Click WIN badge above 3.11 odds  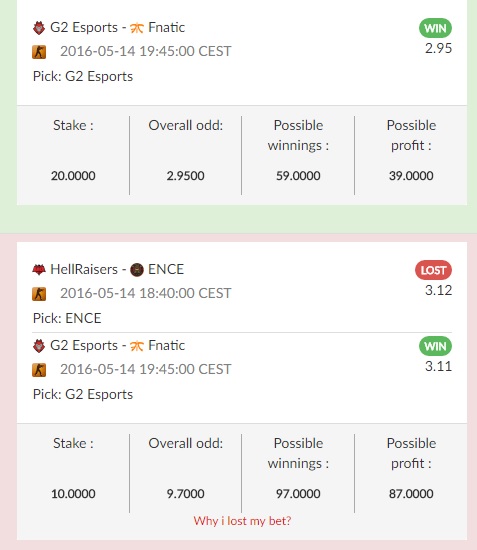[x=435, y=346]
